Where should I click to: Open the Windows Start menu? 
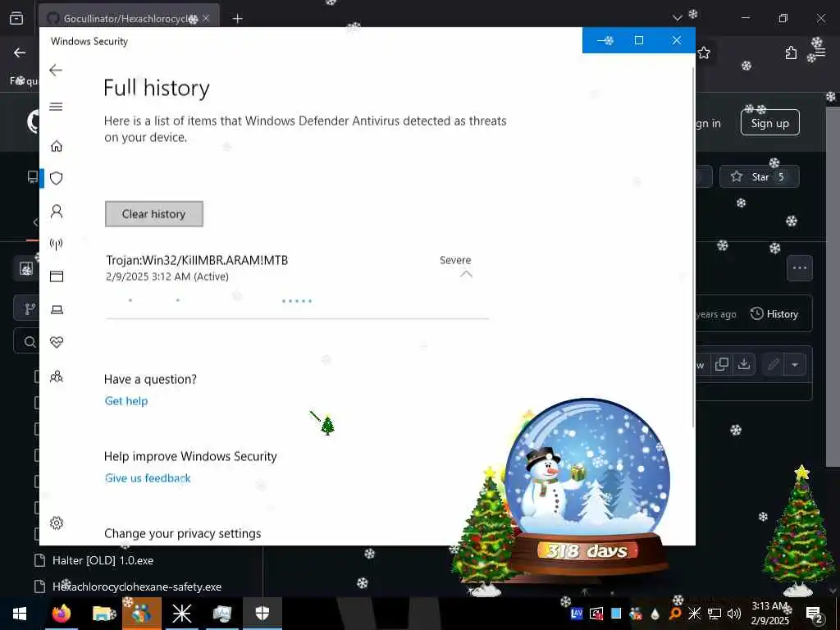point(20,614)
